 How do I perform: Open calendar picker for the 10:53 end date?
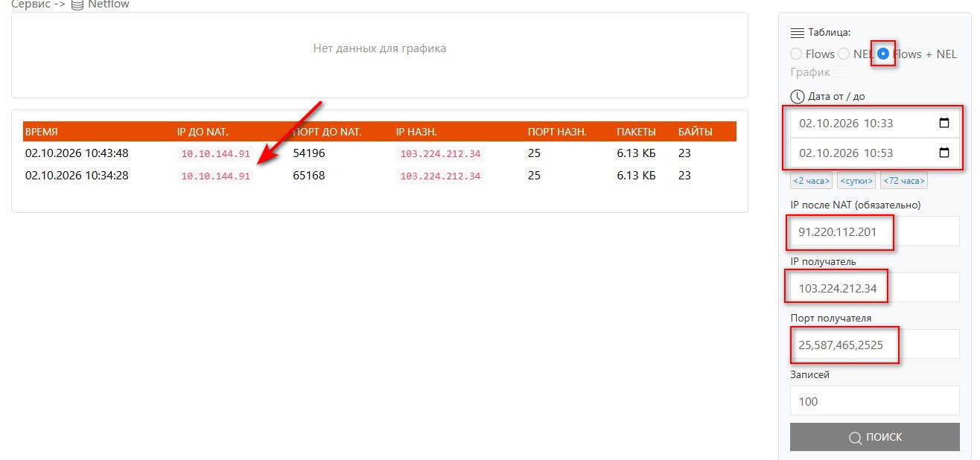pyautogui.click(x=944, y=153)
